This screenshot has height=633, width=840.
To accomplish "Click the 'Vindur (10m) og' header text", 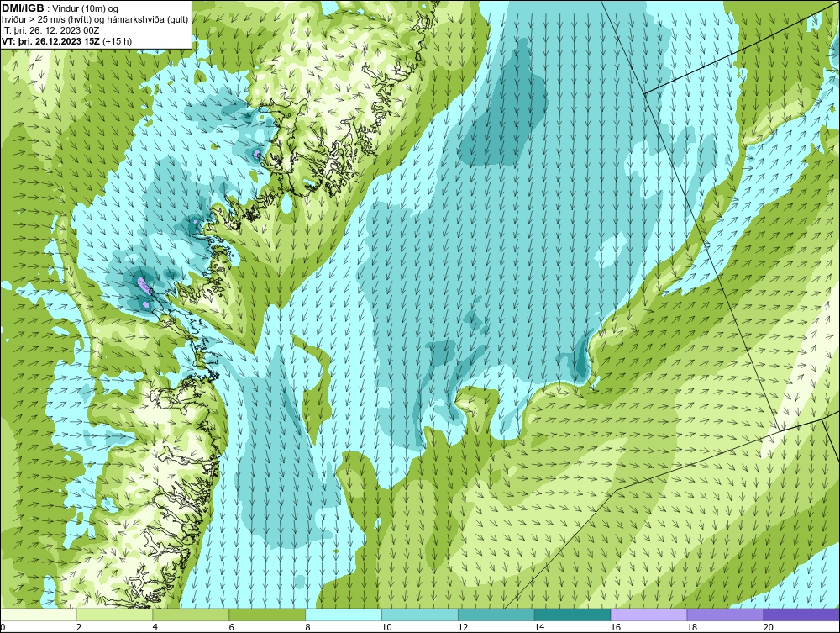I will pyautogui.click(x=85, y=8).
